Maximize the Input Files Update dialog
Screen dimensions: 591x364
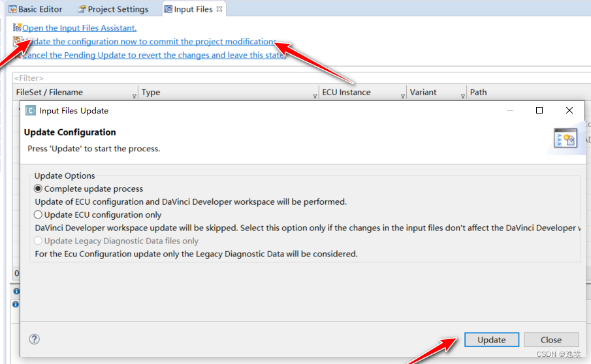tap(539, 110)
